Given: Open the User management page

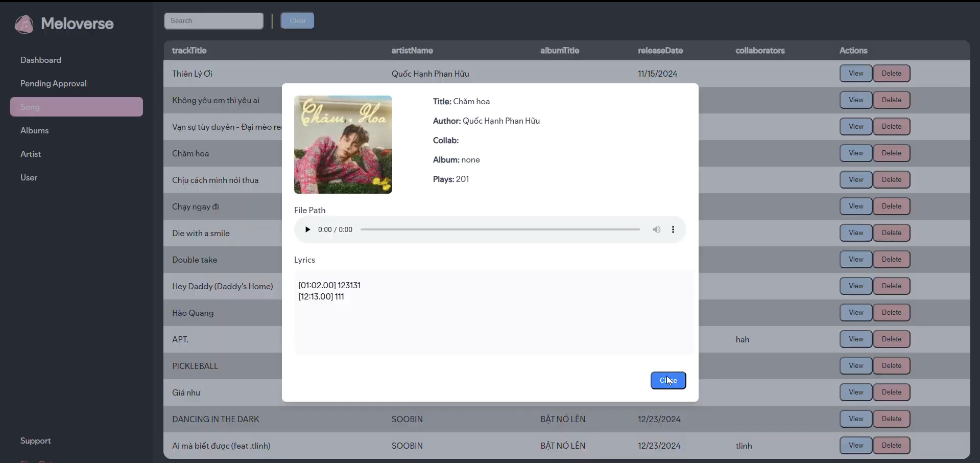Looking at the screenshot, I should coord(29,177).
